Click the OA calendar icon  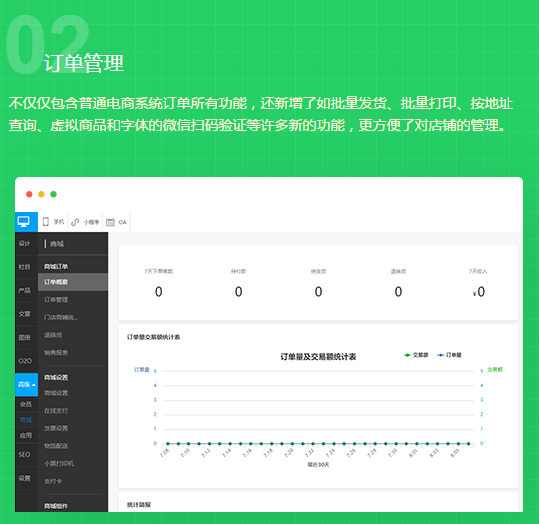coord(110,222)
